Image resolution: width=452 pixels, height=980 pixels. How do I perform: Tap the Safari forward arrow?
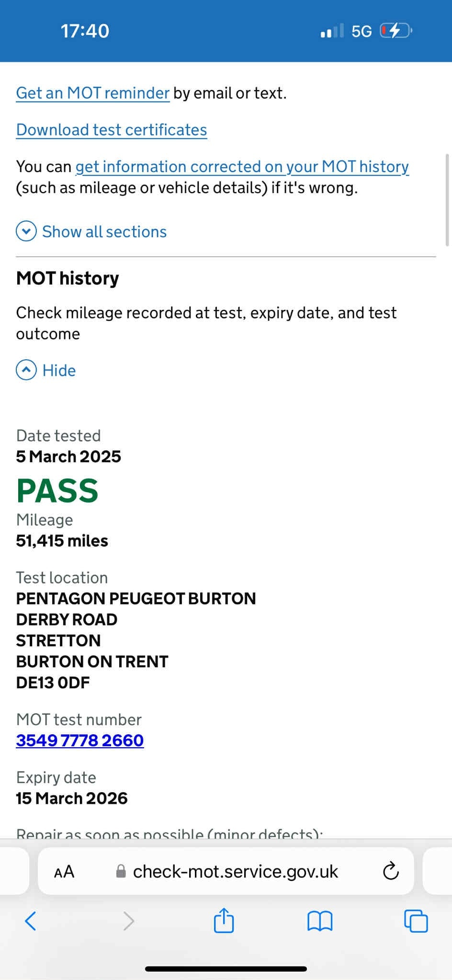coord(128,921)
